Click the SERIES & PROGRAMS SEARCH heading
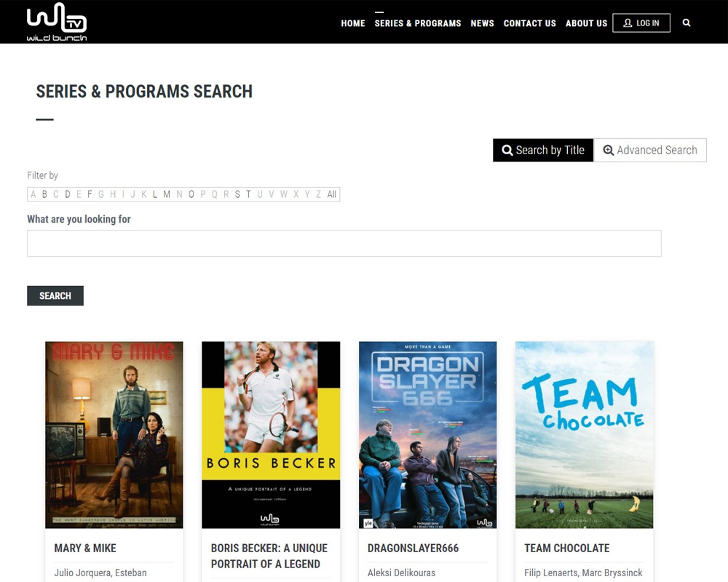The image size is (728, 582). (144, 92)
